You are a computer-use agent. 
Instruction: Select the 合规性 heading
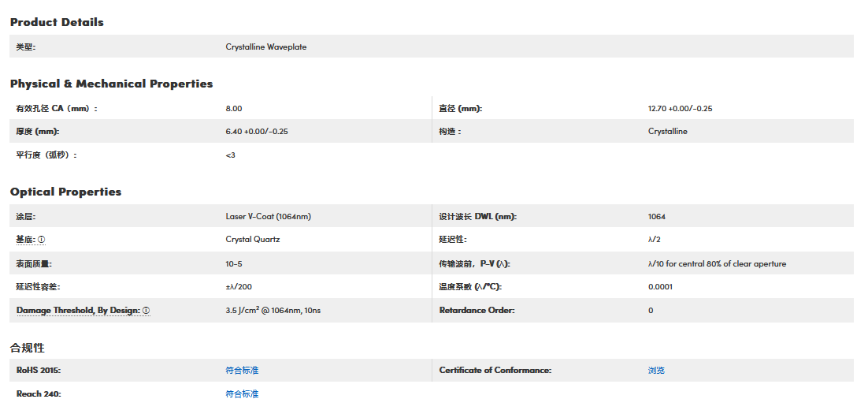point(27,348)
